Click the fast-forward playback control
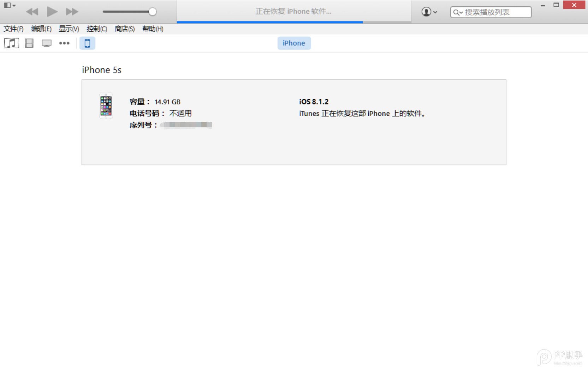 point(72,11)
